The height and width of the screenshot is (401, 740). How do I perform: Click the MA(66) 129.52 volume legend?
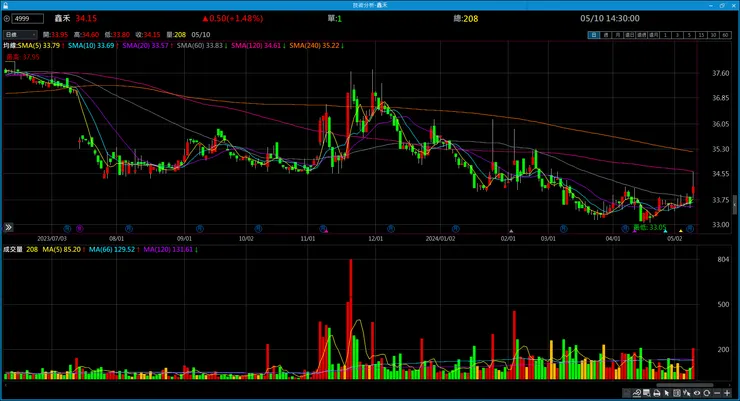[112, 249]
